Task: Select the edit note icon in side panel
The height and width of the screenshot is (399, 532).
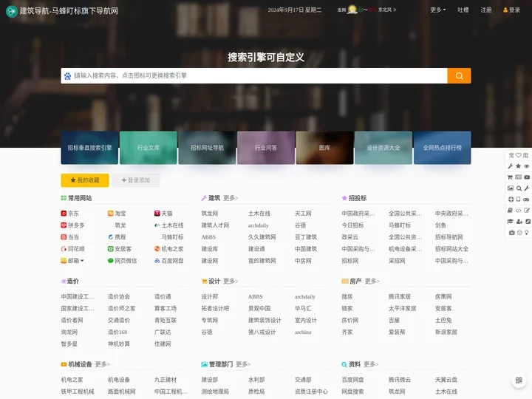Action: [x=527, y=211]
